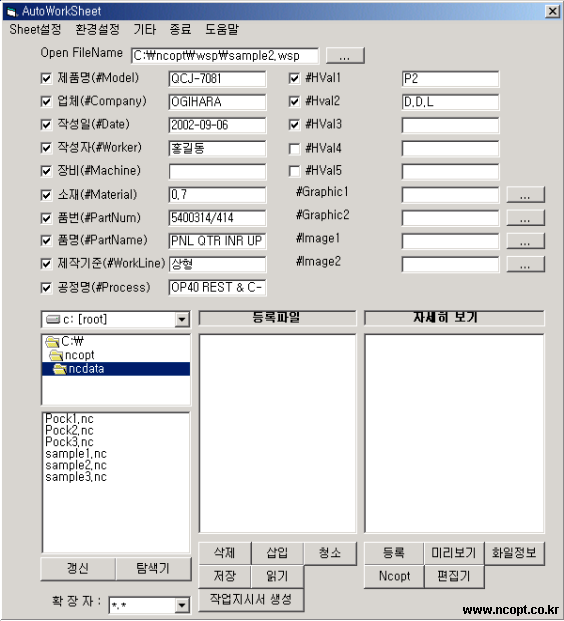Click the ncdata folder icon

60,369
